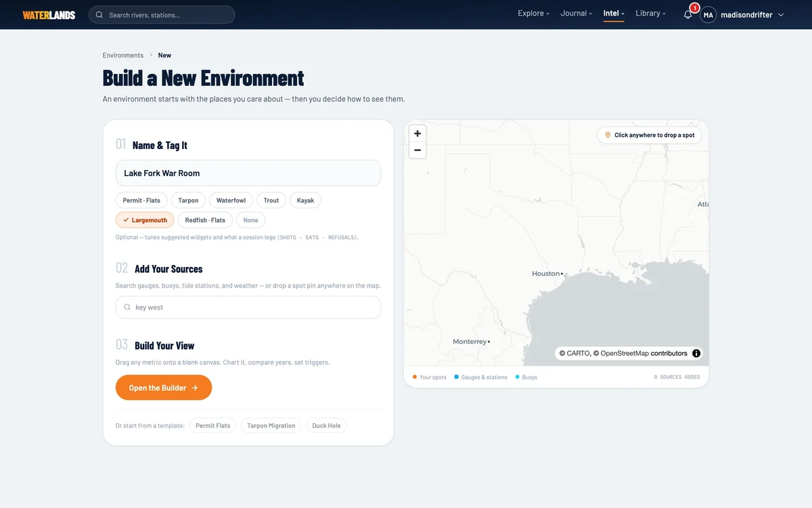
Task: Click the Gauges & stations legend swatch
Action: click(457, 377)
